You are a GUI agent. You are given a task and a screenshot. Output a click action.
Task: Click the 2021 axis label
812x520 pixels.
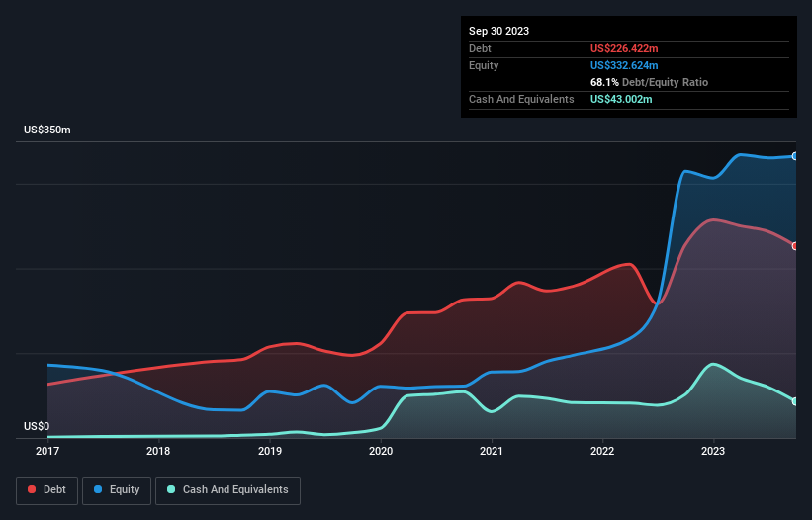click(492, 451)
